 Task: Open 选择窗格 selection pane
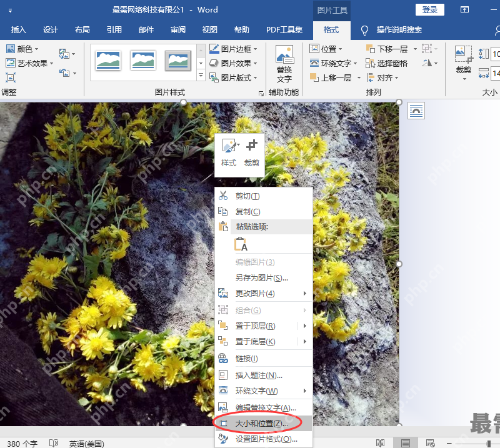pyautogui.click(x=386, y=63)
